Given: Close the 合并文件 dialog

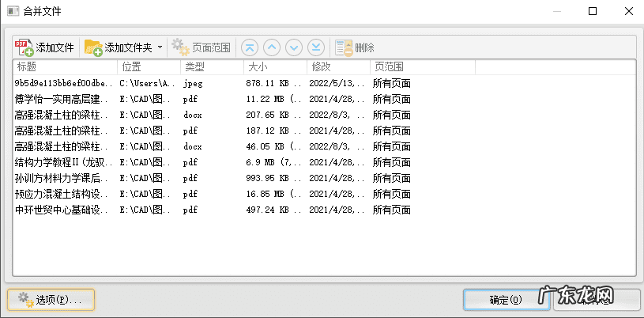Looking at the screenshot, I should point(629,11).
